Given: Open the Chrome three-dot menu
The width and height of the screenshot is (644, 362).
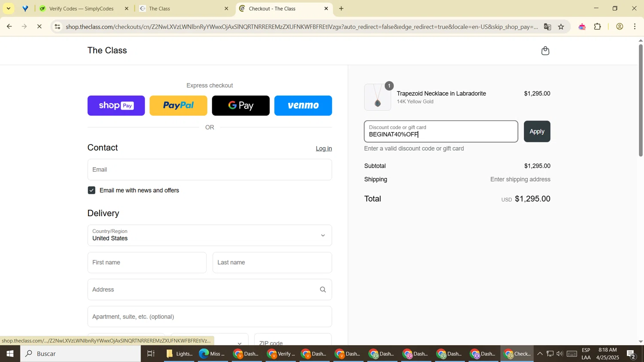Looking at the screenshot, I should coord(635,27).
